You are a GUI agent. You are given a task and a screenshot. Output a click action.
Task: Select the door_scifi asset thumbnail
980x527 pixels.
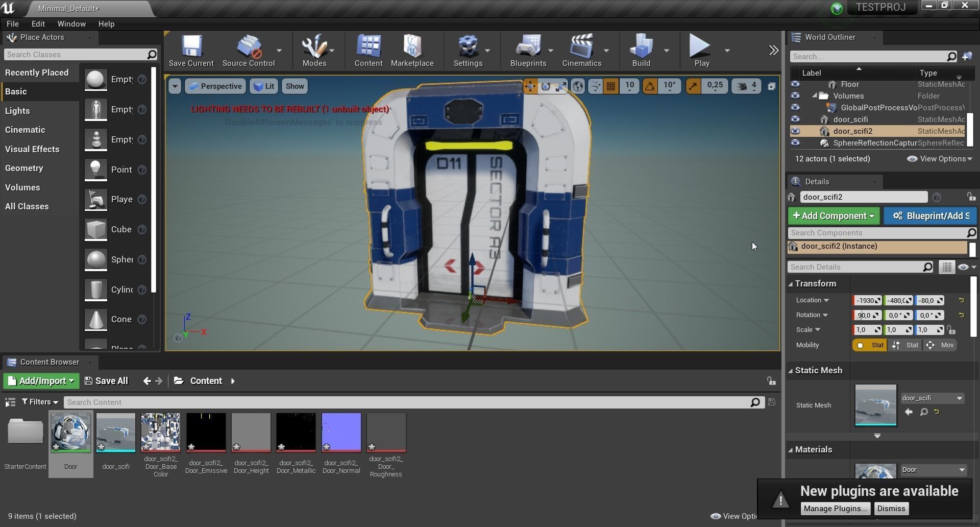click(116, 433)
